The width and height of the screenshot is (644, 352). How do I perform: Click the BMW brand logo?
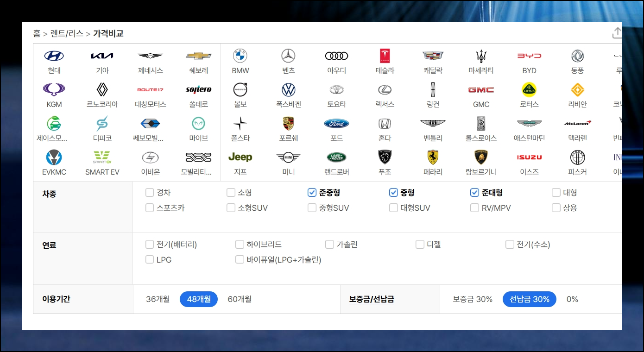(240, 56)
